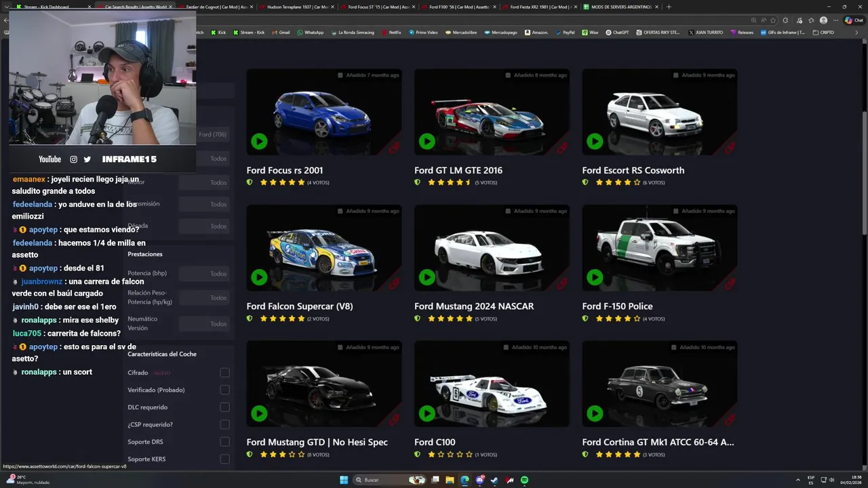Viewport: 868px width, 488px height.
Task: Open the Windows Start menu
Action: pyautogui.click(x=344, y=480)
